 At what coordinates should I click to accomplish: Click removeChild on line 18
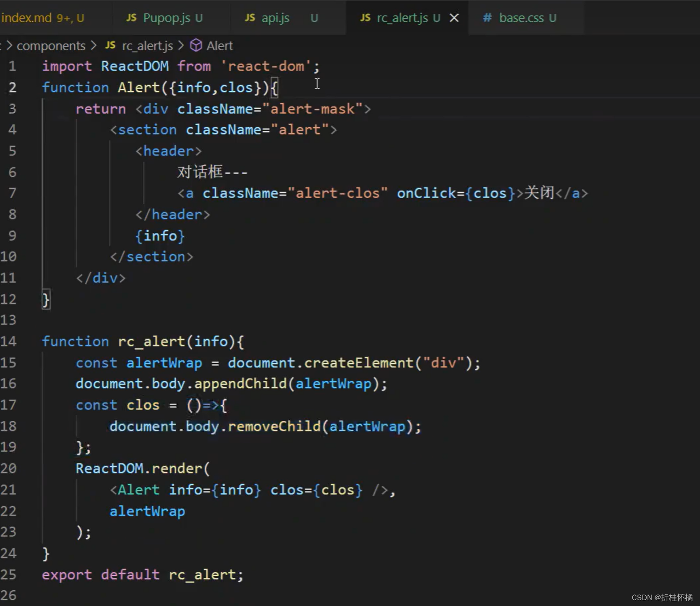pos(275,427)
